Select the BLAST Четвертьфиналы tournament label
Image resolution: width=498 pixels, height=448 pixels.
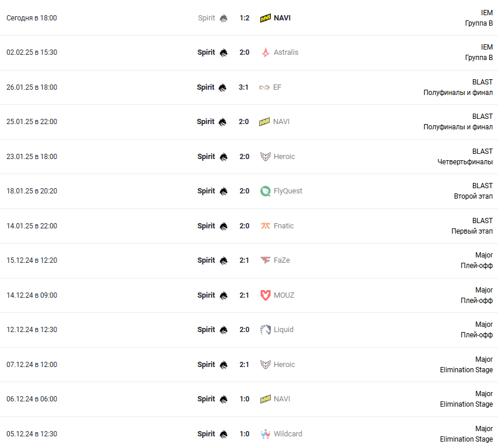pos(465,157)
